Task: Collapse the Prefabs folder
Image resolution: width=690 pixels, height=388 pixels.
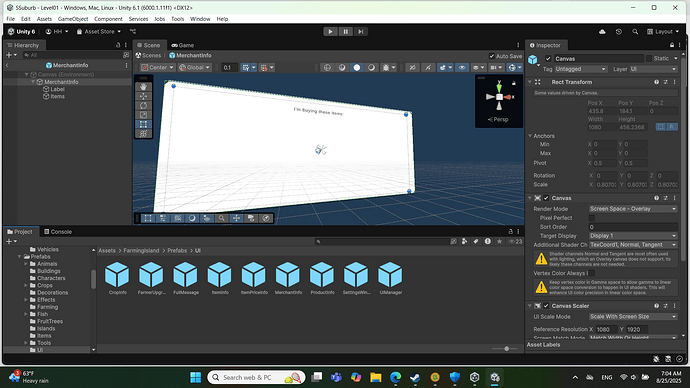Action: click(20, 256)
